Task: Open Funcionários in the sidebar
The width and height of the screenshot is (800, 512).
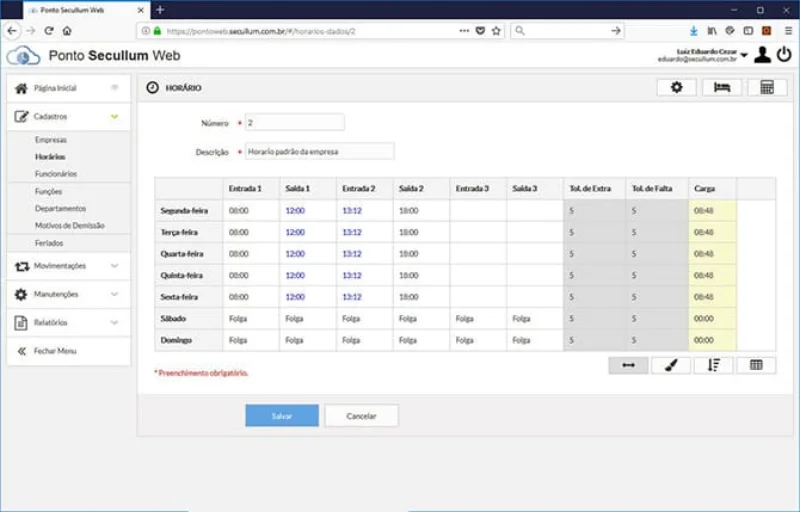Action: coord(55,174)
